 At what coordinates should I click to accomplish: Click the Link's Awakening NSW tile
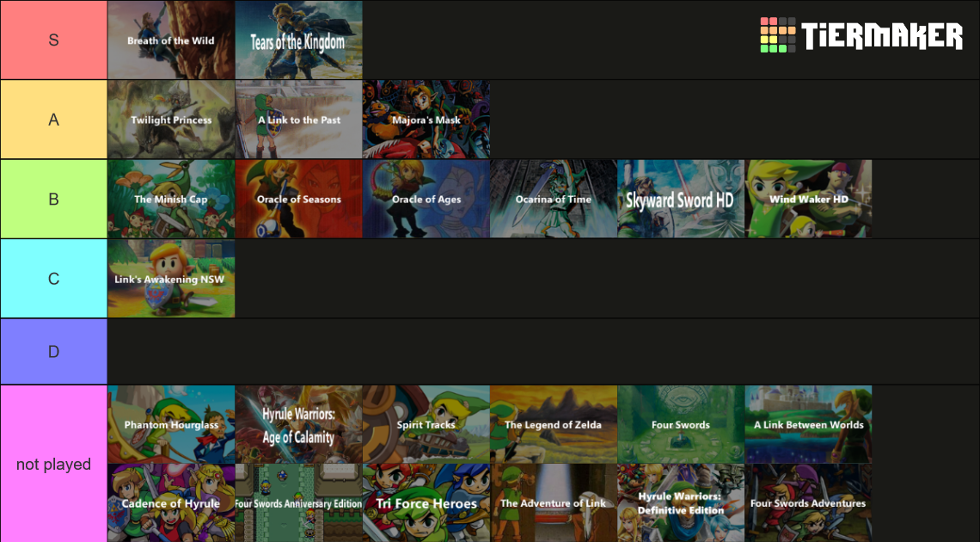[x=171, y=279]
